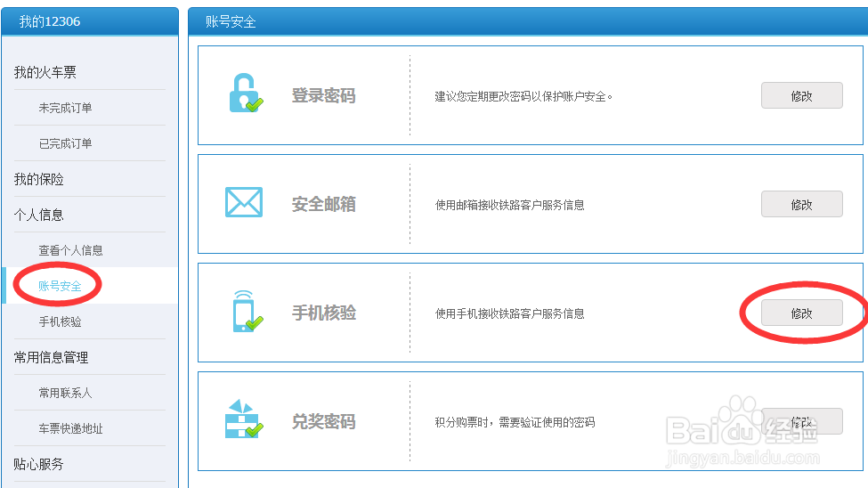Select 常用信息管理 sidebar section
The height and width of the screenshot is (488, 868).
click(51, 357)
